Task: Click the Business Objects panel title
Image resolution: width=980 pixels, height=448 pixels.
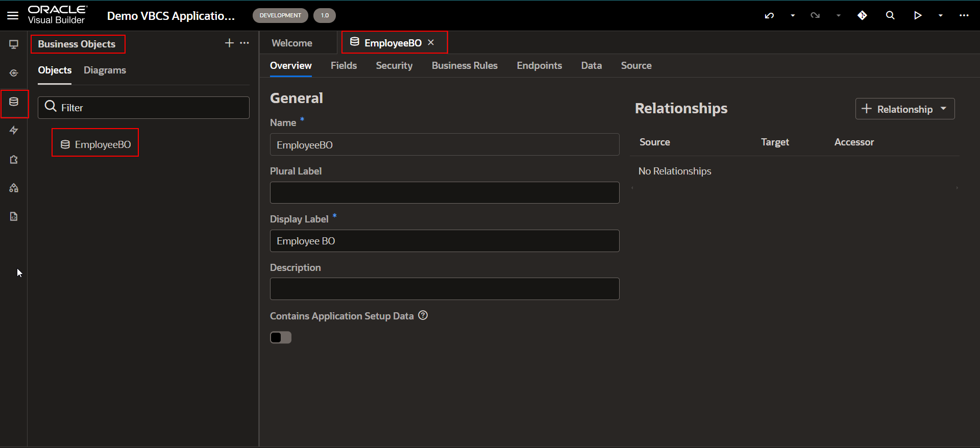Action: tap(77, 44)
